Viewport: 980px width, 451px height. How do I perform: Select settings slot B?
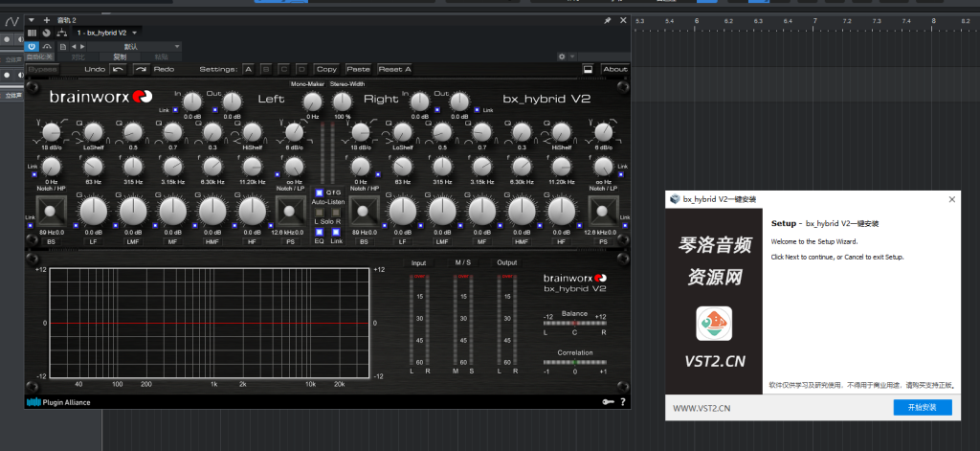(266, 70)
